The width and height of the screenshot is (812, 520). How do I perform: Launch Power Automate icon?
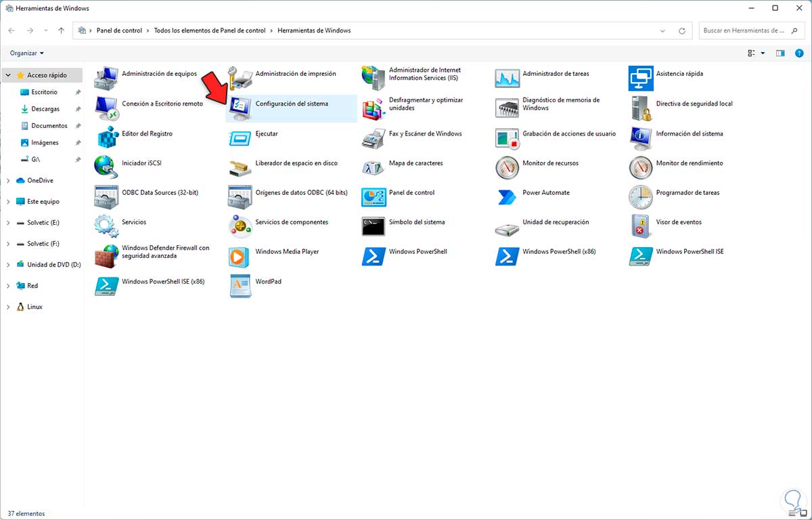tap(507, 197)
